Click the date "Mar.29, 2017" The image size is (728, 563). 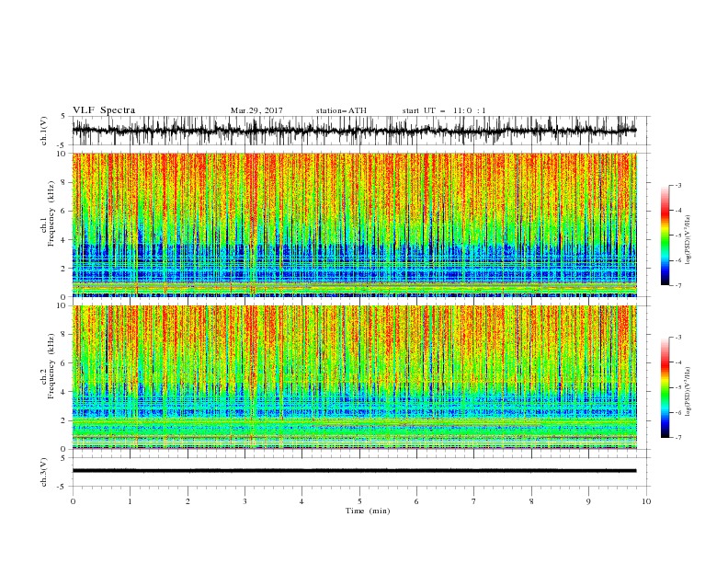256,110
